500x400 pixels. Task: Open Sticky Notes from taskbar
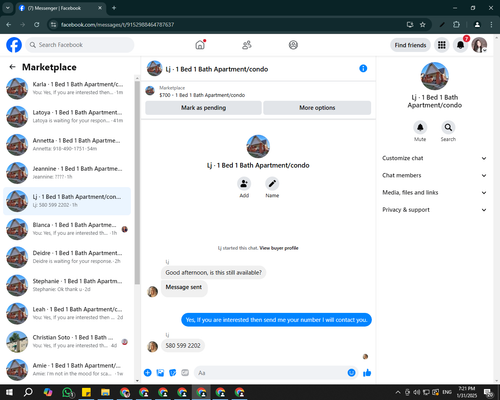[x=86, y=392]
